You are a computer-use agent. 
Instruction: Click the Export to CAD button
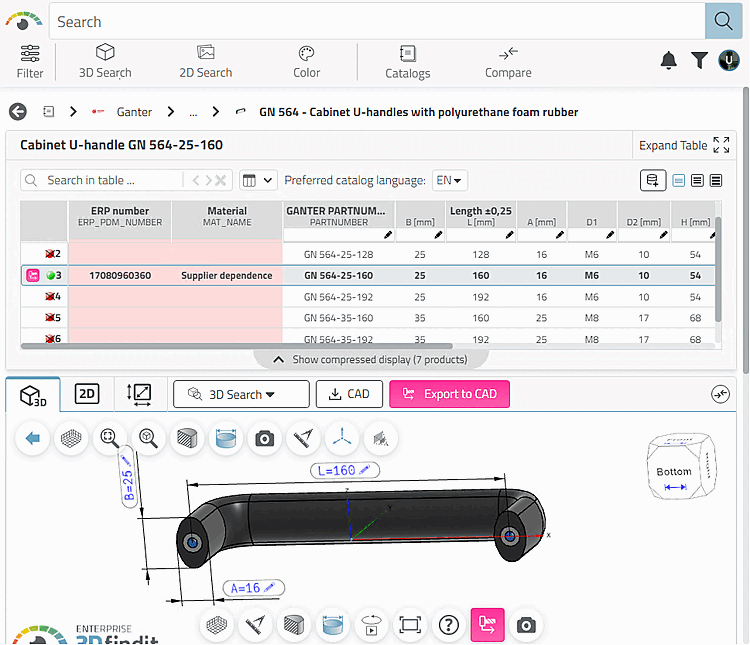(449, 394)
